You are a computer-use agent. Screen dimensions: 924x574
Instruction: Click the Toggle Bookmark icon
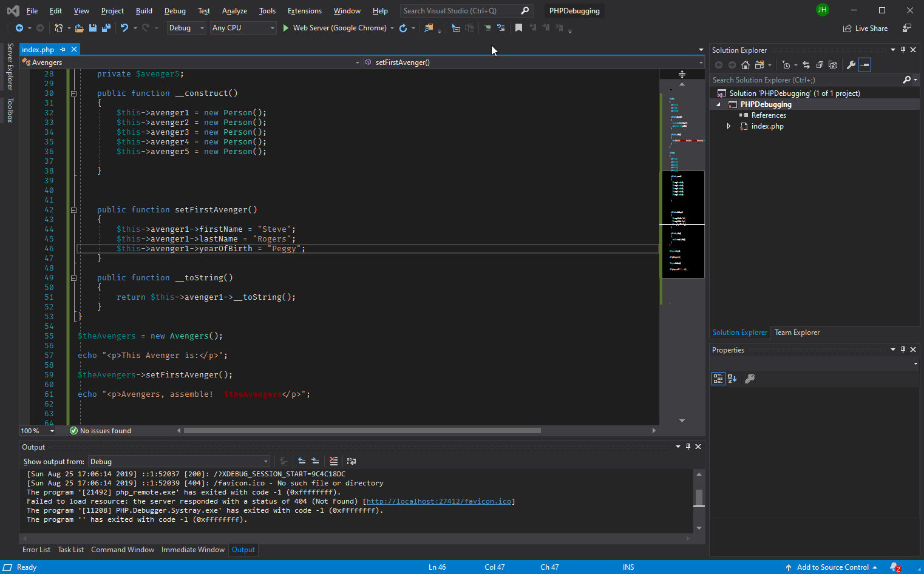(518, 28)
